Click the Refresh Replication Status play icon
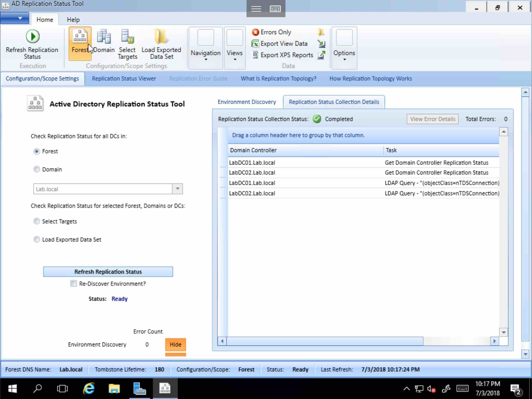 click(x=33, y=37)
